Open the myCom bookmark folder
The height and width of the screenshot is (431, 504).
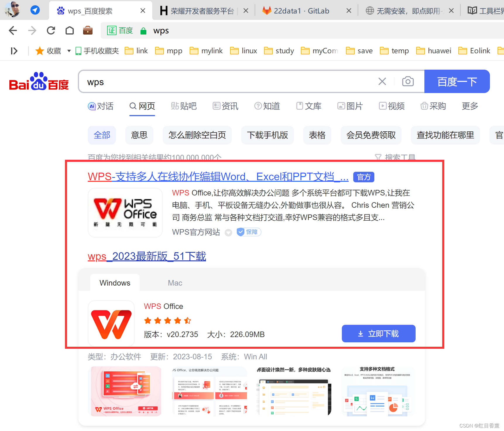[320, 51]
